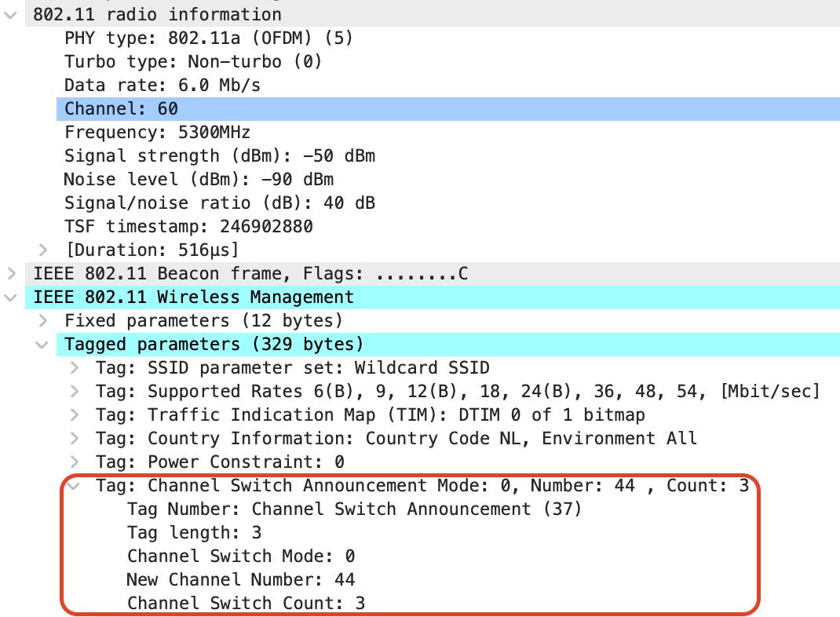Select Noise level: -90 dBm row

(199, 180)
